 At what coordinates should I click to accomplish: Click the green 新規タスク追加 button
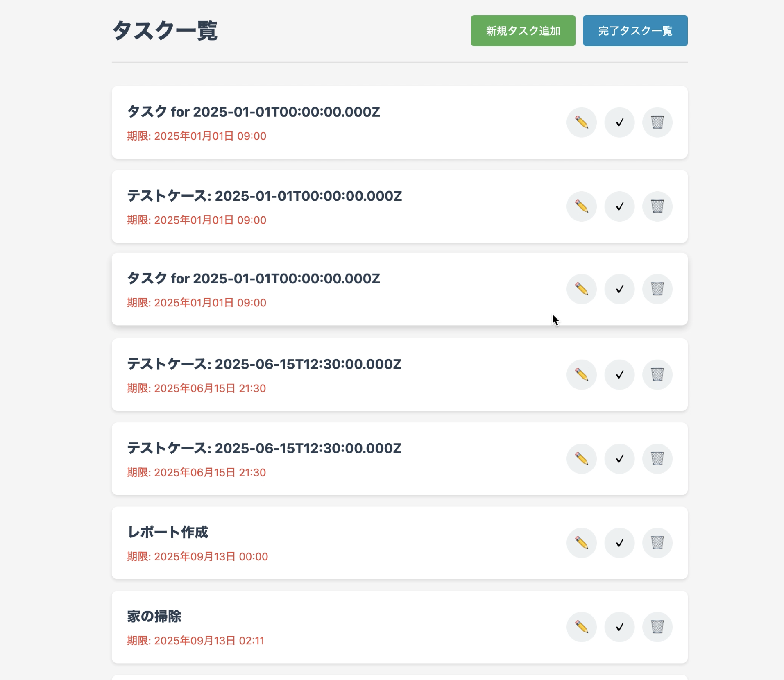coord(523,31)
